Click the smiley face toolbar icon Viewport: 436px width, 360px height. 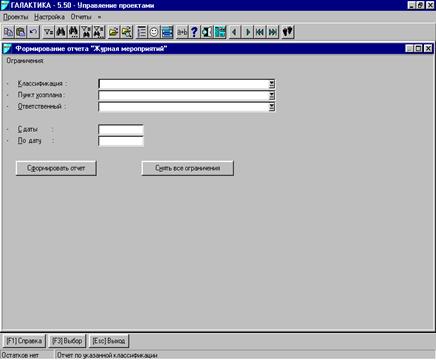pyautogui.click(x=154, y=32)
